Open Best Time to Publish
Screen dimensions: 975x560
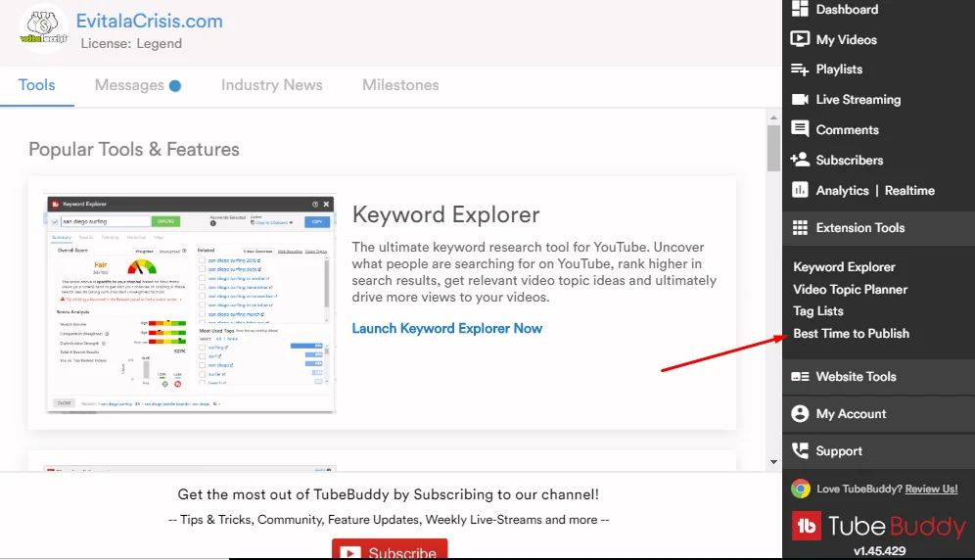click(852, 334)
